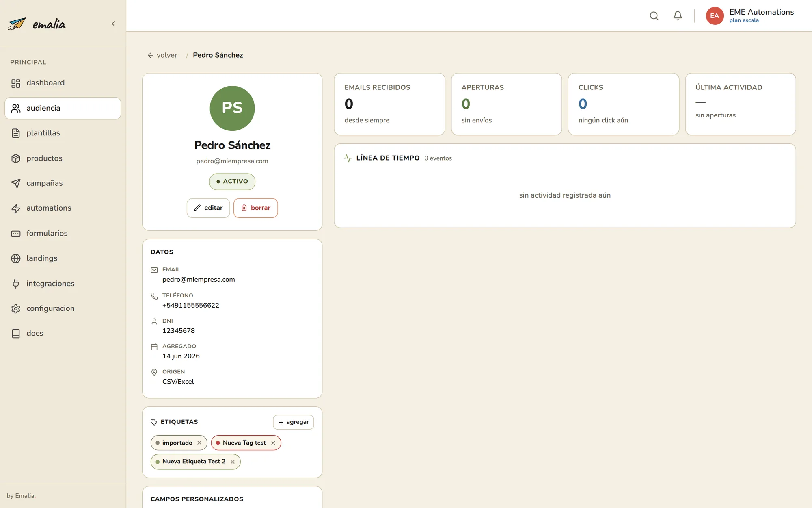The width and height of the screenshot is (812, 508).
Task: Remove the importado tag
Action: pyautogui.click(x=199, y=443)
